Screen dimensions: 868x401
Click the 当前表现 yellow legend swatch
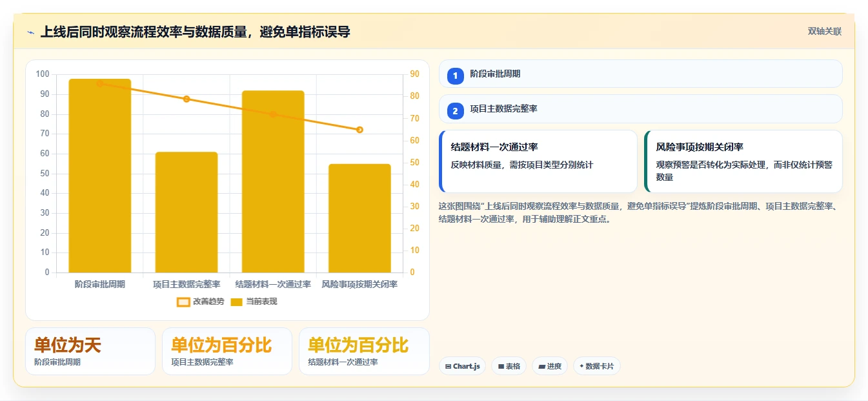[237, 302]
